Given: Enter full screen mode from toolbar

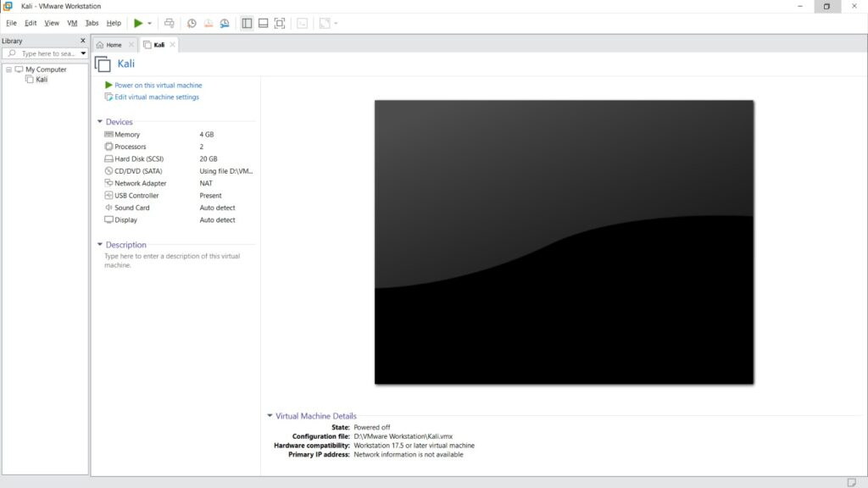Looking at the screenshot, I should [x=280, y=23].
